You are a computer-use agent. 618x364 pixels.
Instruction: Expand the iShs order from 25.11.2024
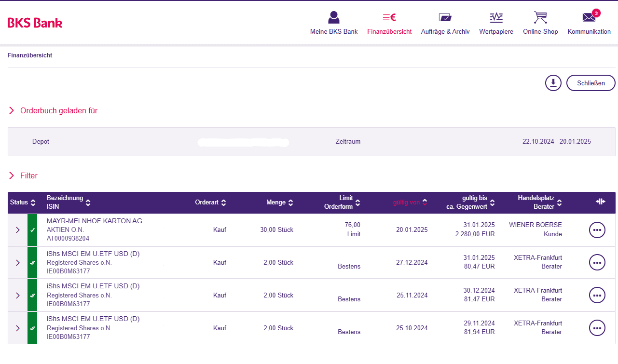pyautogui.click(x=18, y=296)
